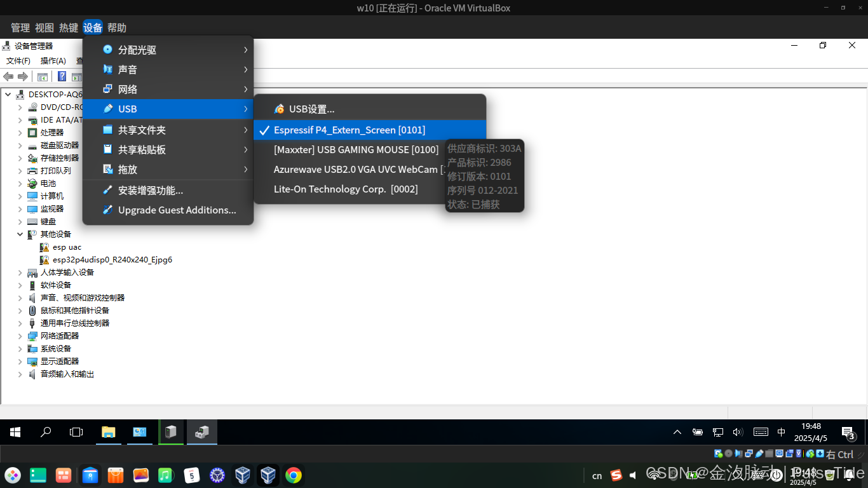Choose Upgrade Guest Additions... entry
This screenshot has width=868, height=488.
168,210
